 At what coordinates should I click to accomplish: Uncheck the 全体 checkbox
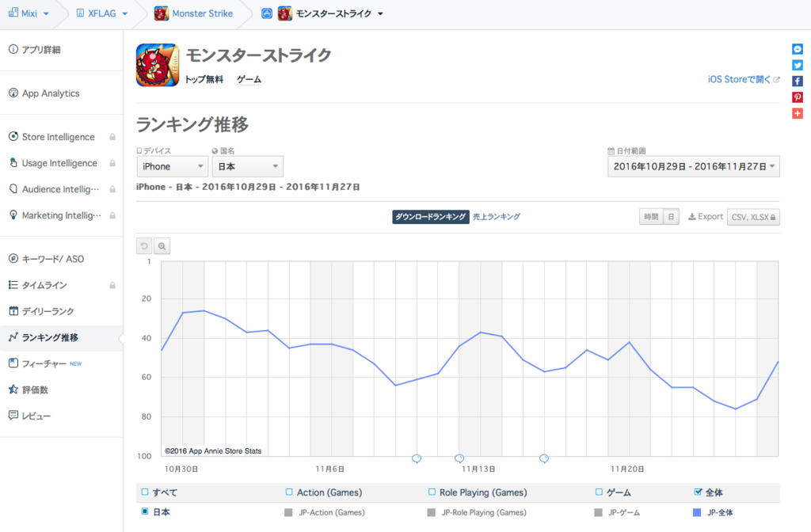(x=699, y=492)
